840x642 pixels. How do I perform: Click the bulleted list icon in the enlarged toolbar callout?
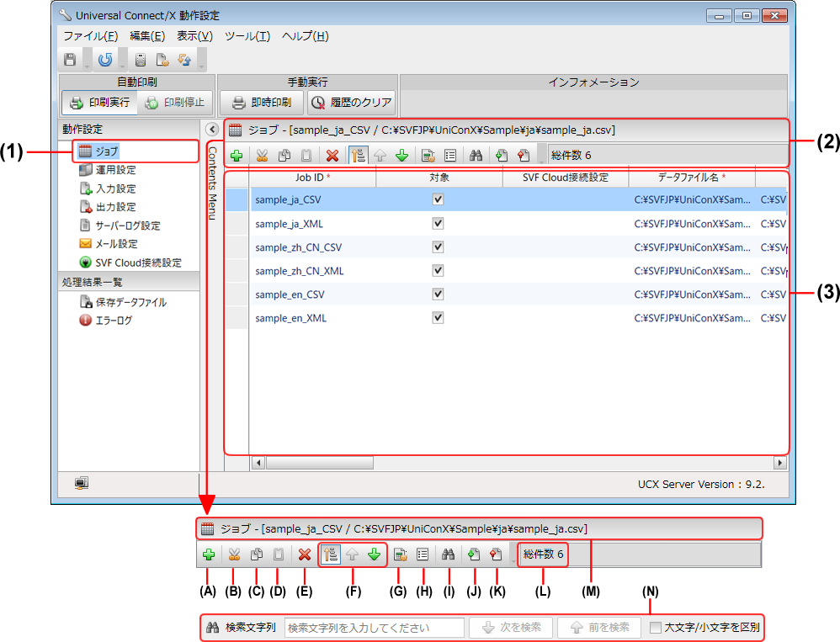(423, 554)
